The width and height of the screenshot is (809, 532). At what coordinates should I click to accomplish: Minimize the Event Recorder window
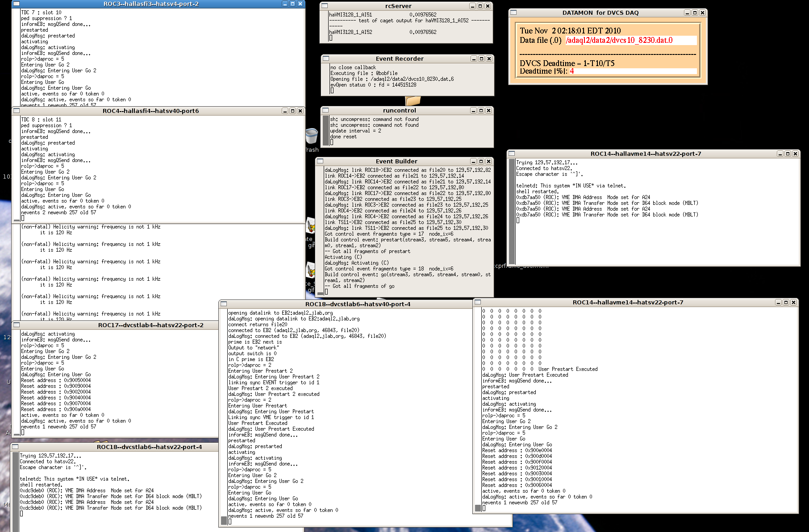pos(474,59)
